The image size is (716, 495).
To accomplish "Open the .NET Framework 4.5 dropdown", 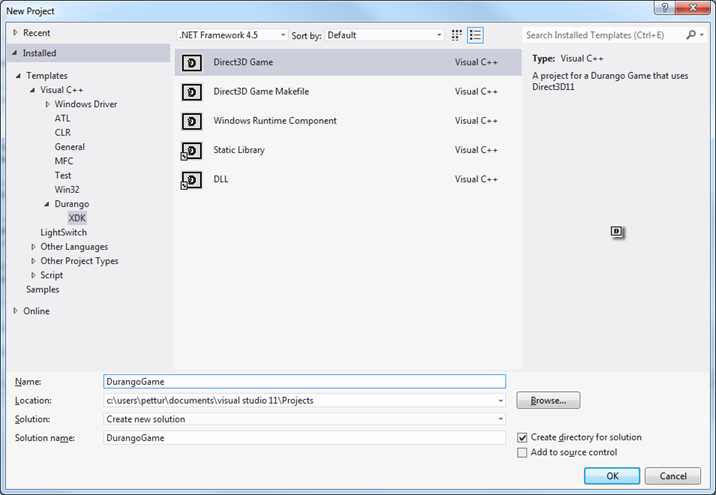I will 232,35.
